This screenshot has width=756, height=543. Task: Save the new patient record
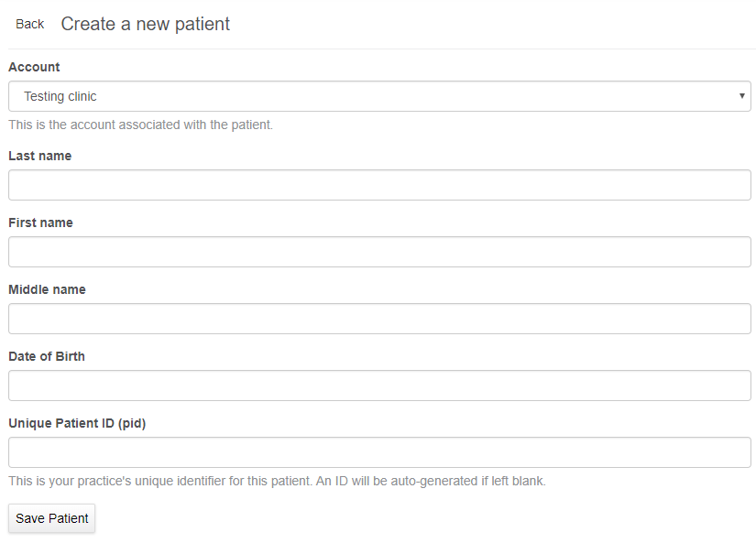tap(52, 518)
